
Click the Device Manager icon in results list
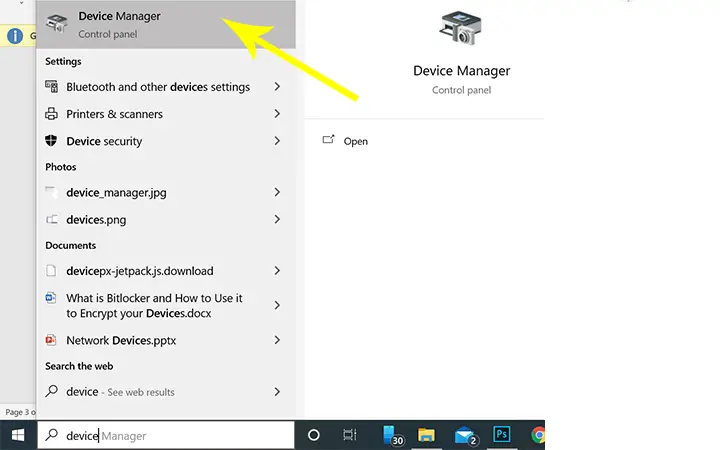pos(56,23)
